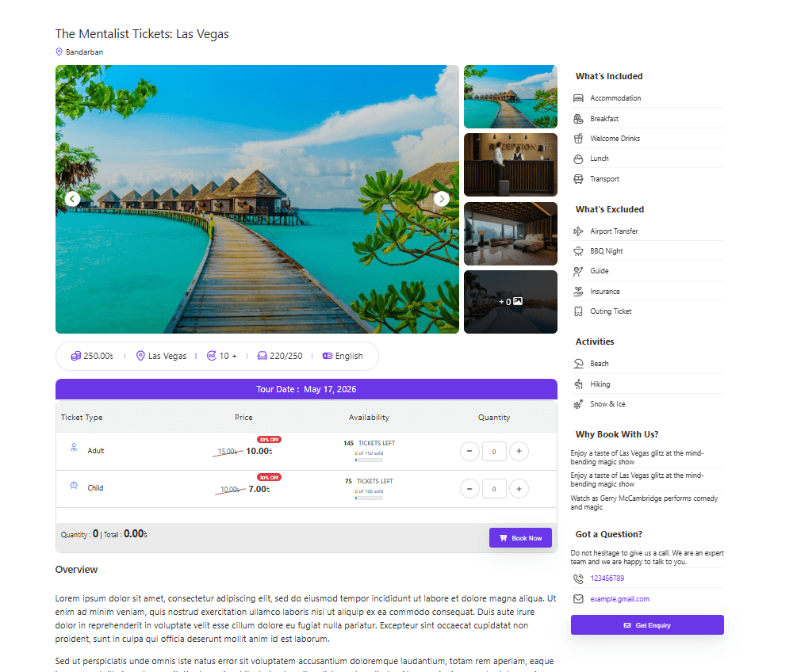Click the phone icon next to 123456789
Image resolution: width=797 pixels, height=672 pixels.
pos(578,578)
